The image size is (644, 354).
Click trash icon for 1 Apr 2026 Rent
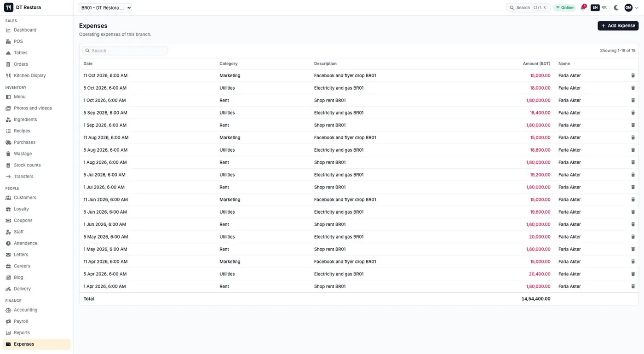point(633,286)
